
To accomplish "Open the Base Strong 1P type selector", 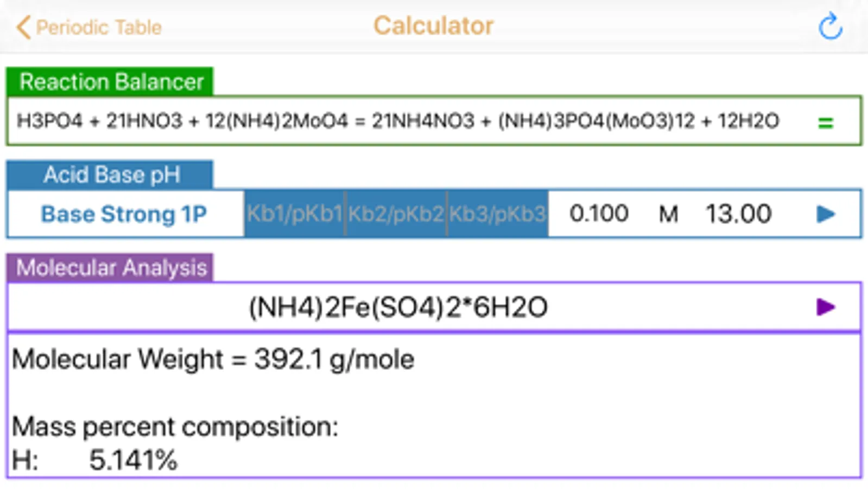I will pos(124,214).
